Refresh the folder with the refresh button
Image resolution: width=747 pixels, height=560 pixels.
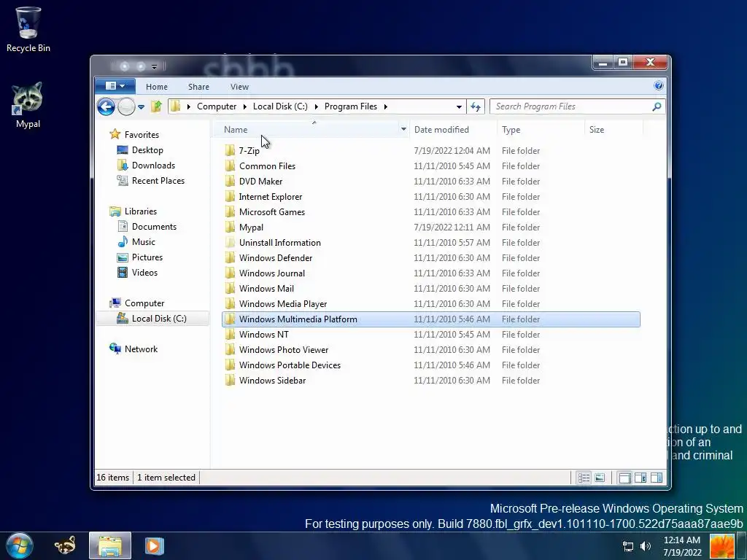[476, 106]
